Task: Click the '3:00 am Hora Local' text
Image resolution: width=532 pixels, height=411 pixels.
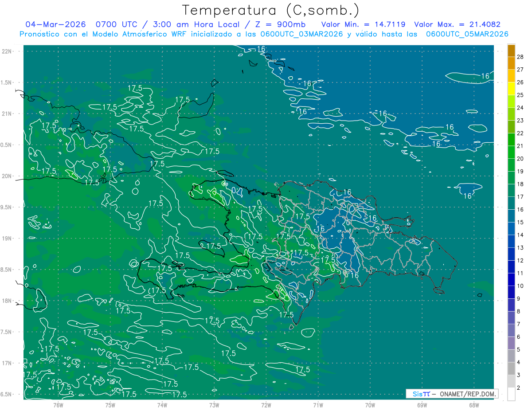Action: [x=197, y=24]
